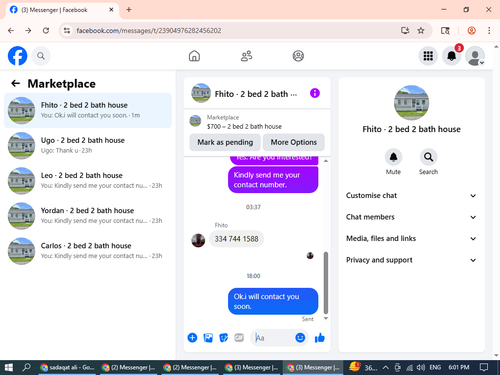Go to the Facebook Home icon
Viewport: 500px width, 375px height.
(194, 56)
